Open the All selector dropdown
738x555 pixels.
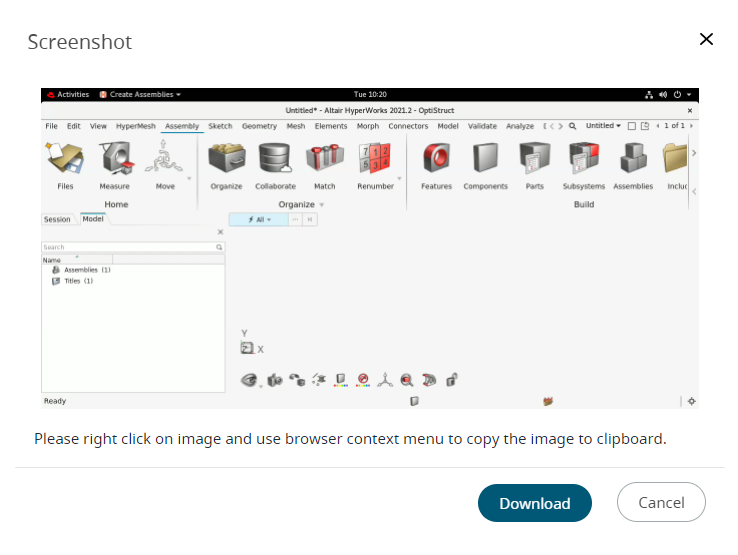tap(259, 219)
